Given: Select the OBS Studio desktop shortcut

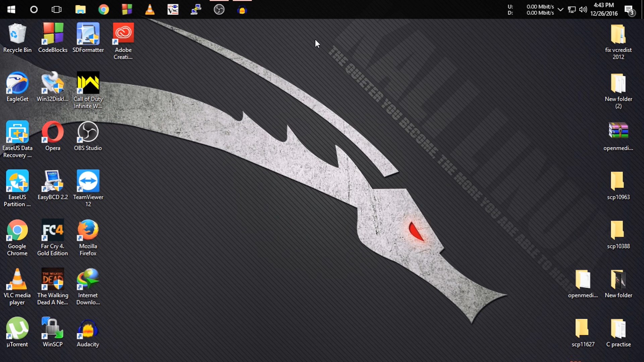Looking at the screenshot, I should click(x=88, y=136).
